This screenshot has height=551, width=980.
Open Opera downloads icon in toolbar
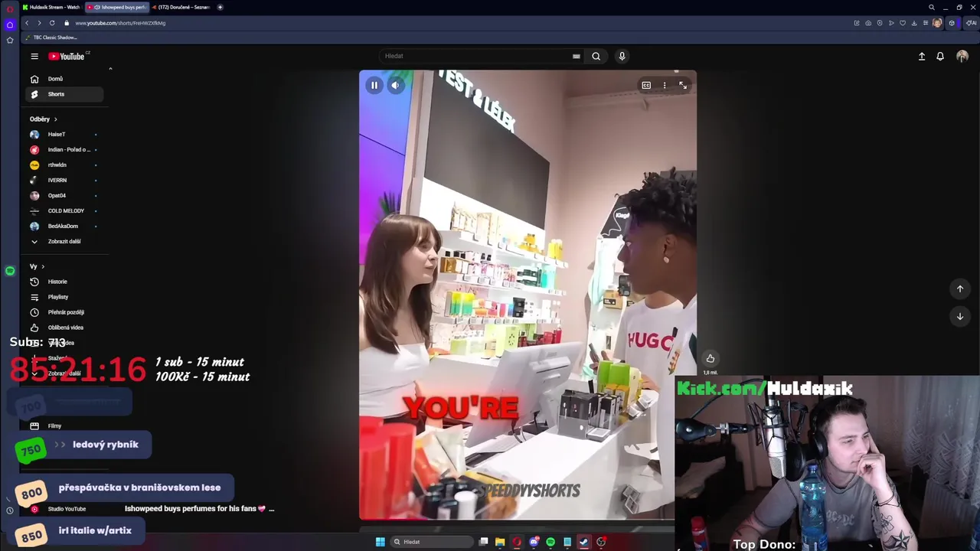click(914, 23)
